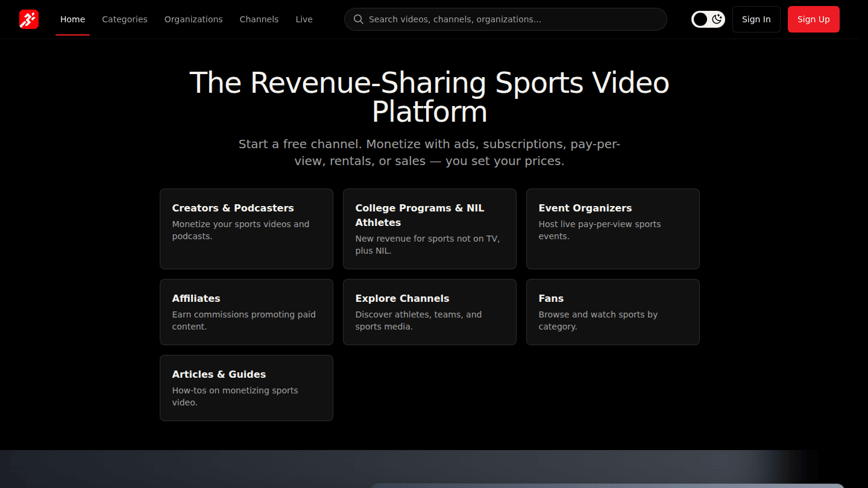This screenshot has height=488, width=868.
Task: Click the Sign In button
Action: coord(756,19)
